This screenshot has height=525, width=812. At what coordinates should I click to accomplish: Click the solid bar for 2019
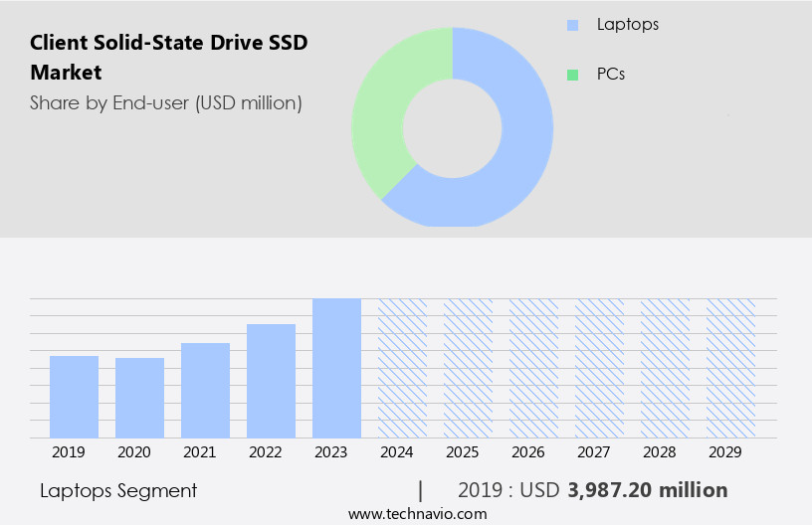(74, 397)
